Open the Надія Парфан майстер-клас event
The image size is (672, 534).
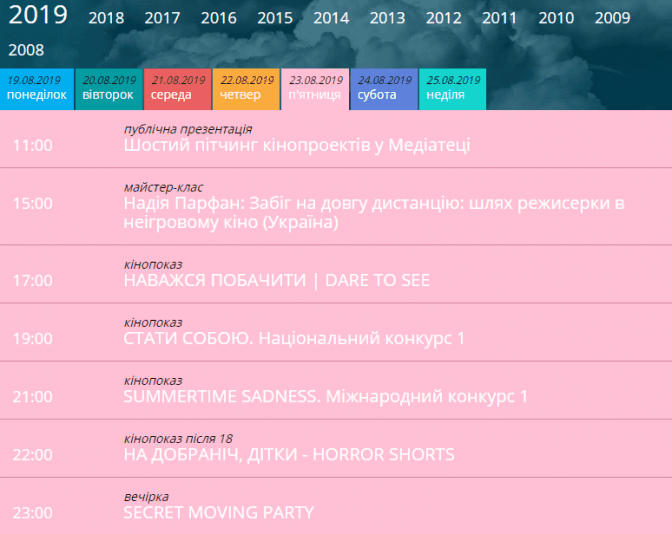(373, 212)
